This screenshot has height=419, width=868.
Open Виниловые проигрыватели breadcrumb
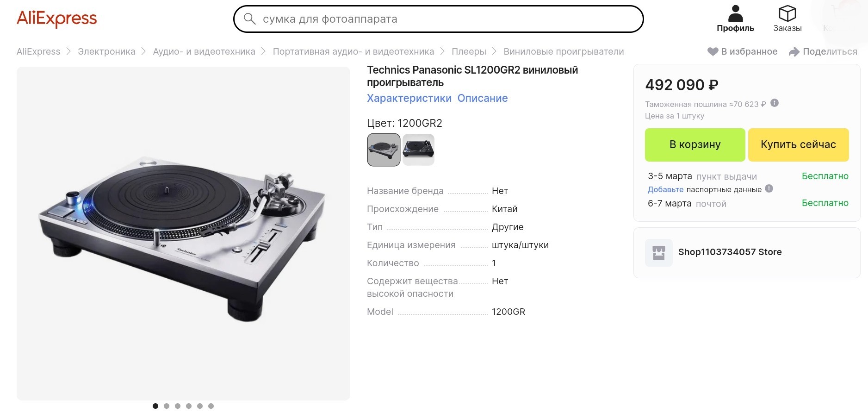point(564,52)
